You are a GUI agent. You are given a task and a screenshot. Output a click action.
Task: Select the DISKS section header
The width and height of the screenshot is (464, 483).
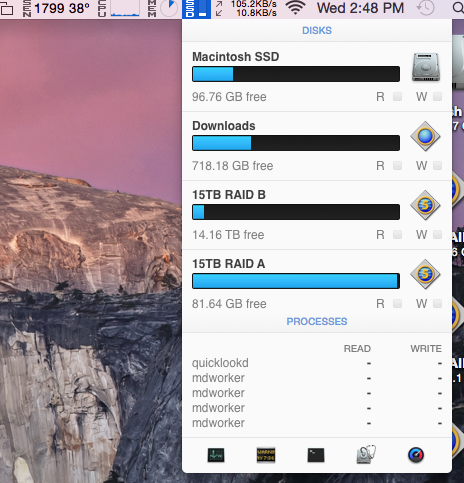coord(317,31)
